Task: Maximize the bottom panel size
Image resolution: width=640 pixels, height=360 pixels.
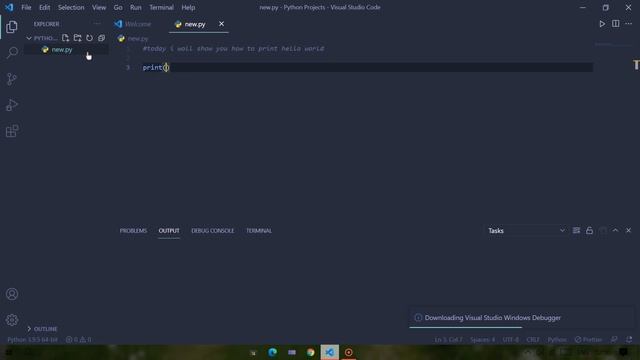Action: [616, 231]
